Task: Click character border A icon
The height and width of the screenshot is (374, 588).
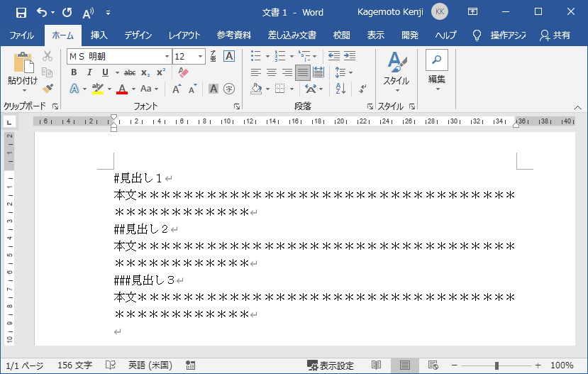Action: pyautogui.click(x=229, y=56)
